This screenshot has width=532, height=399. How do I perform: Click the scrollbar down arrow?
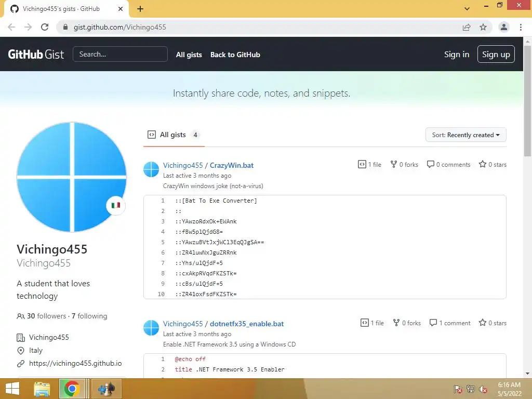point(527,374)
